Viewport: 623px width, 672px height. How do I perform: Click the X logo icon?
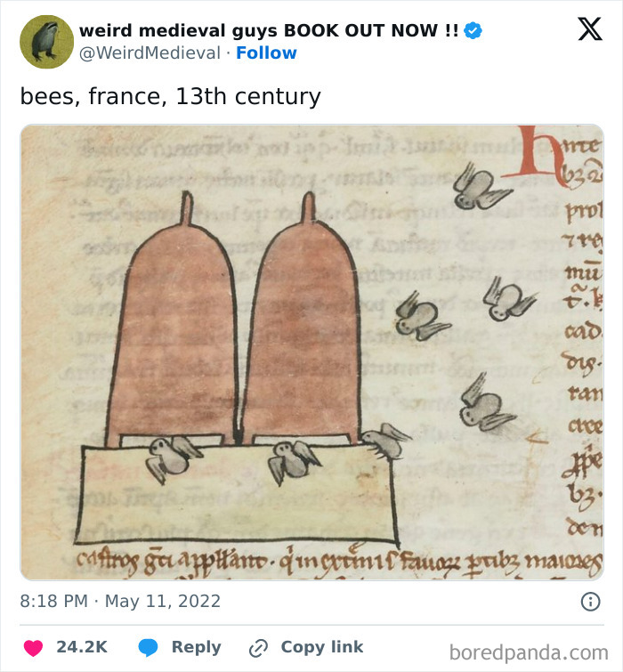tap(589, 29)
